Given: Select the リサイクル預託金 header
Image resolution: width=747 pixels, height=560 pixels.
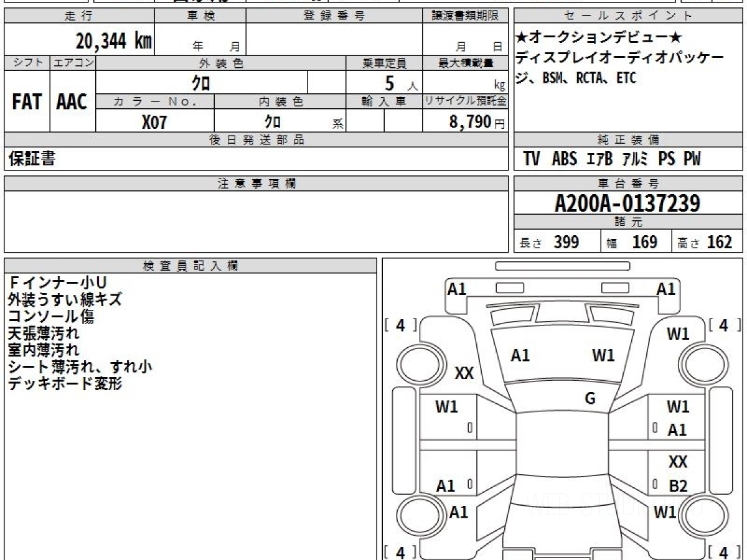Looking at the screenshot, I should pos(465,101).
